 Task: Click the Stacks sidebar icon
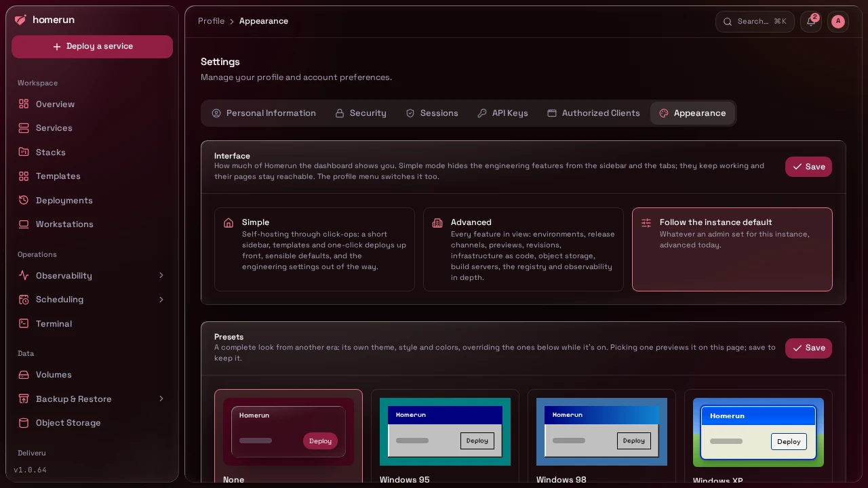tap(24, 152)
